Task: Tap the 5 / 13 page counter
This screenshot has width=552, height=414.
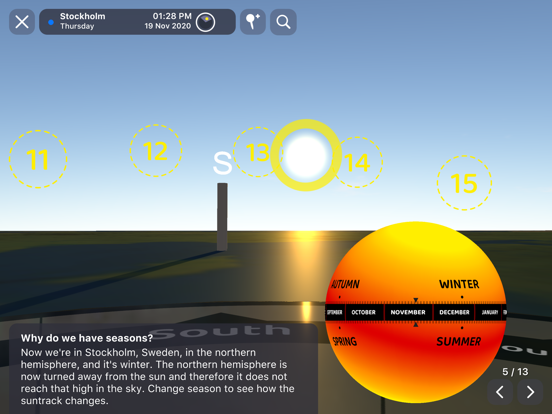Action: point(515,371)
